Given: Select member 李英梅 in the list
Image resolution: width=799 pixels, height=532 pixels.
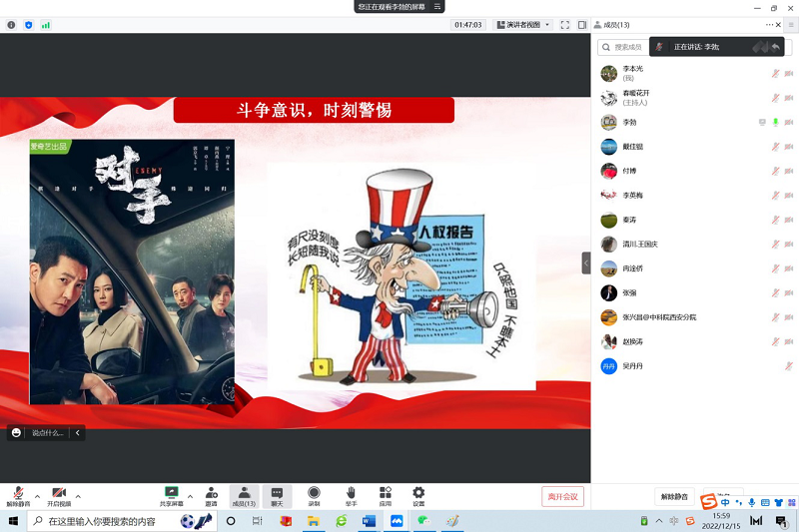Looking at the screenshot, I should (x=695, y=196).
